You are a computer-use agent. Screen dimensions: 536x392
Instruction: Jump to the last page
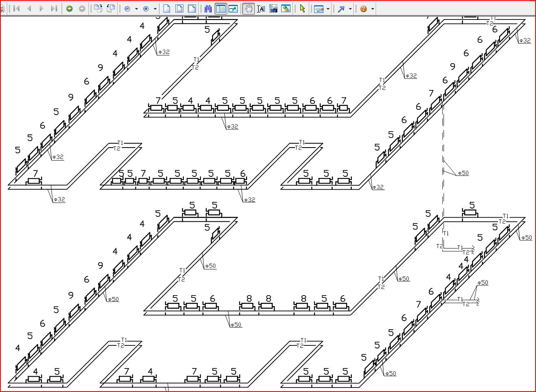click(x=54, y=9)
